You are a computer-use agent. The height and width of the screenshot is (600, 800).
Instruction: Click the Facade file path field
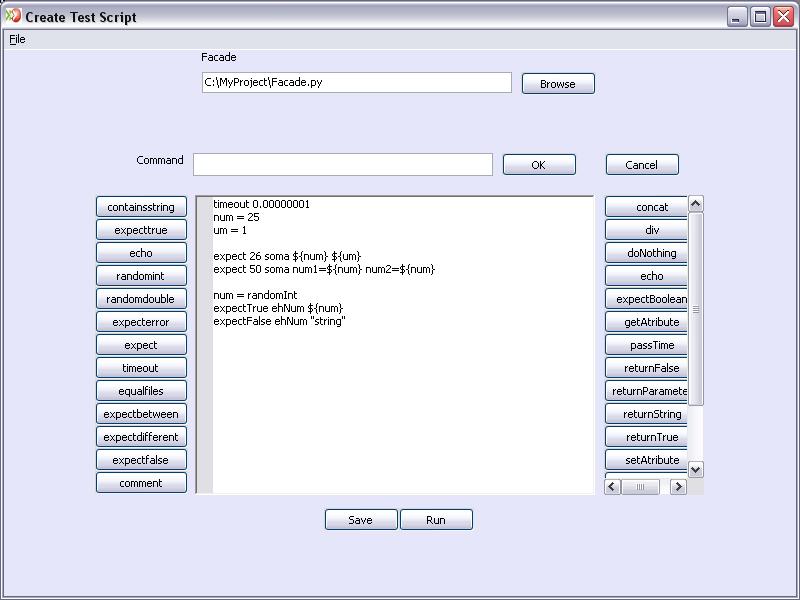pyautogui.click(x=356, y=83)
